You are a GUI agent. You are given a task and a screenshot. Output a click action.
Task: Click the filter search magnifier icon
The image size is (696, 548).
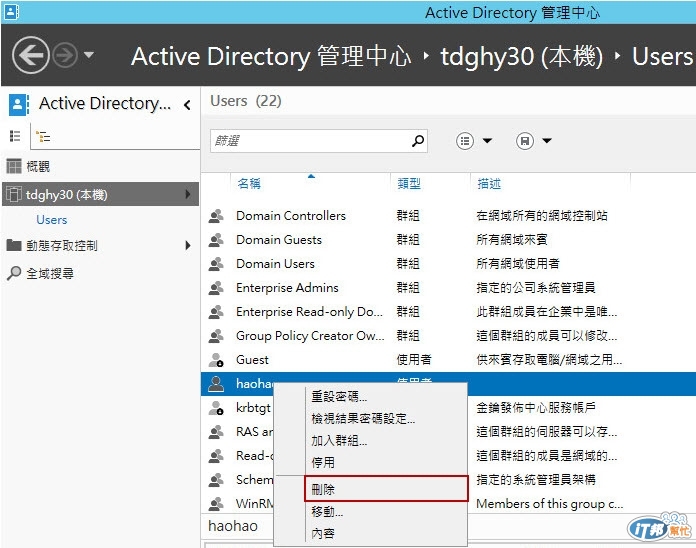pyautogui.click(x=418, y=141)
